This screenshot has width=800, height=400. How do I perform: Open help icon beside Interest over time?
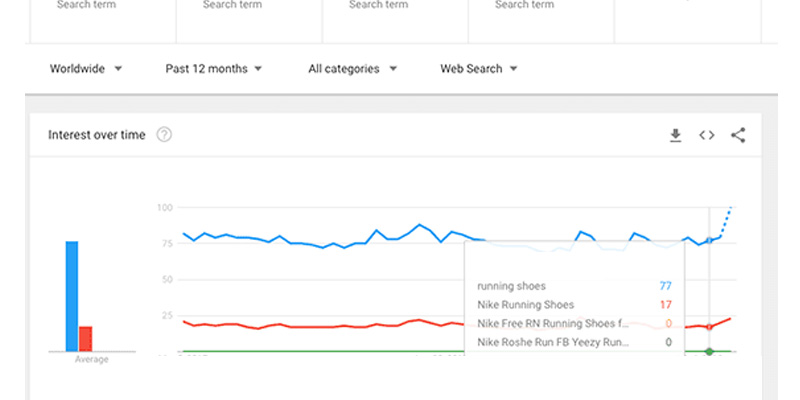tap(164, 135)
